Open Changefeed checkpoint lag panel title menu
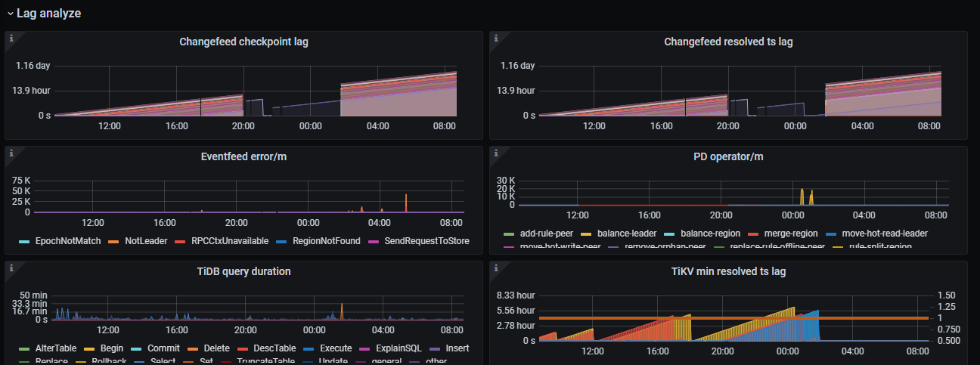The width and height of the screenshot is (980, 365). 243,42
